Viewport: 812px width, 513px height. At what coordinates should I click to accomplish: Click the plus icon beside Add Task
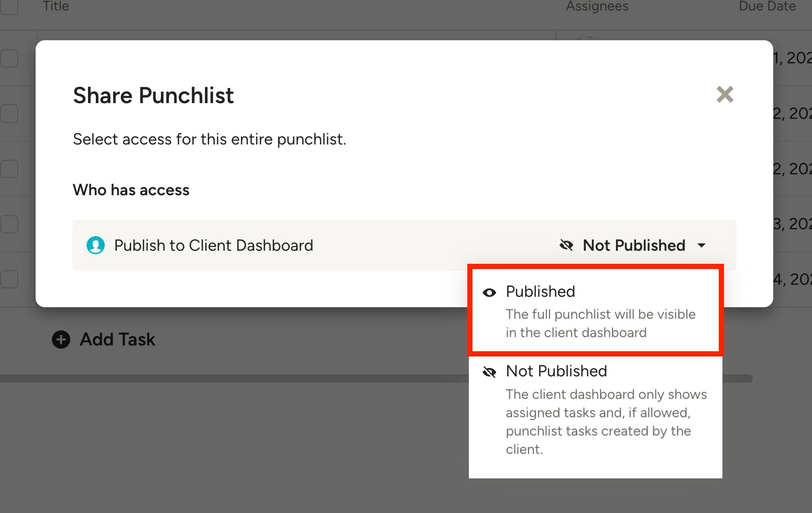coord(61,340)
